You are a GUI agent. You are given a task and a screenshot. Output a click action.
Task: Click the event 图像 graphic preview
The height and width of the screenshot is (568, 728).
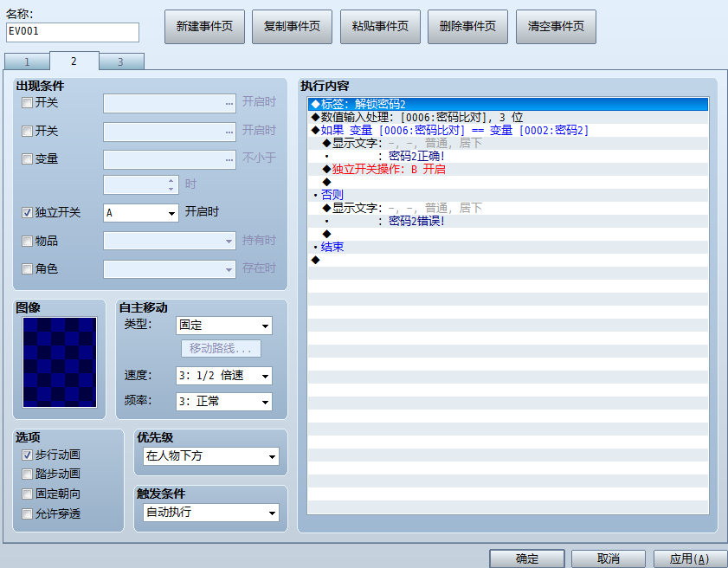coord(60,362)
